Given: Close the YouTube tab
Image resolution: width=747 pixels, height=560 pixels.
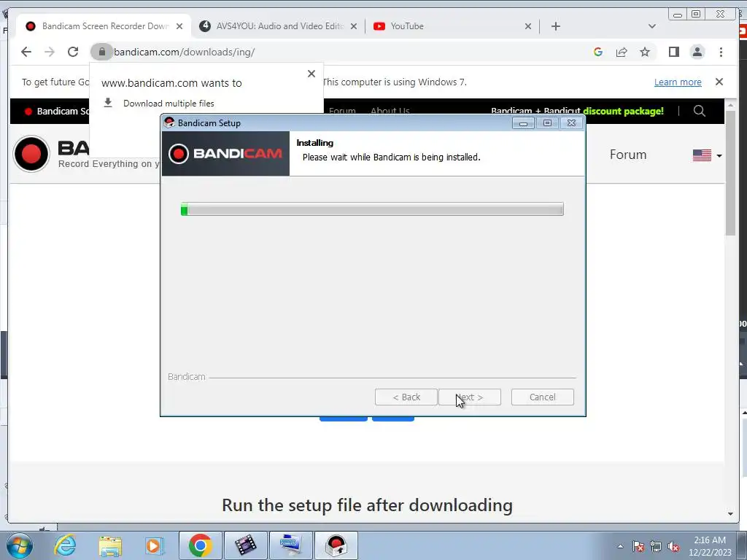Looking at the screenshot, I should (528, 26).
